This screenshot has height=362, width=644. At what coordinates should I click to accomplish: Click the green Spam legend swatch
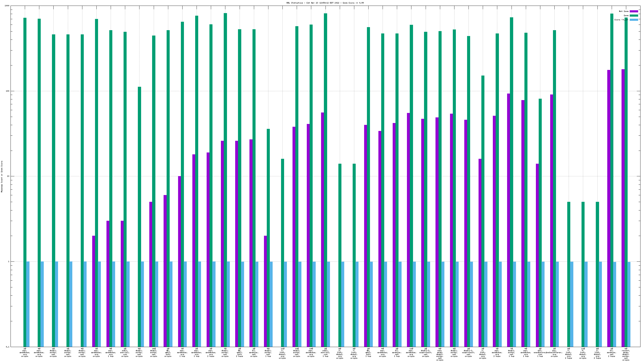(x=634, y=15)
